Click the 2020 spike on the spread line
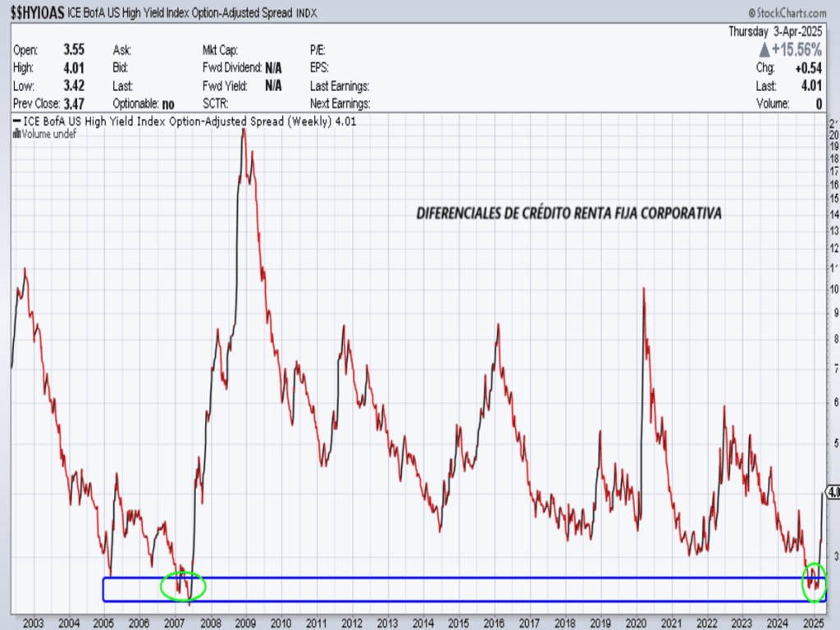 [643, 289]
